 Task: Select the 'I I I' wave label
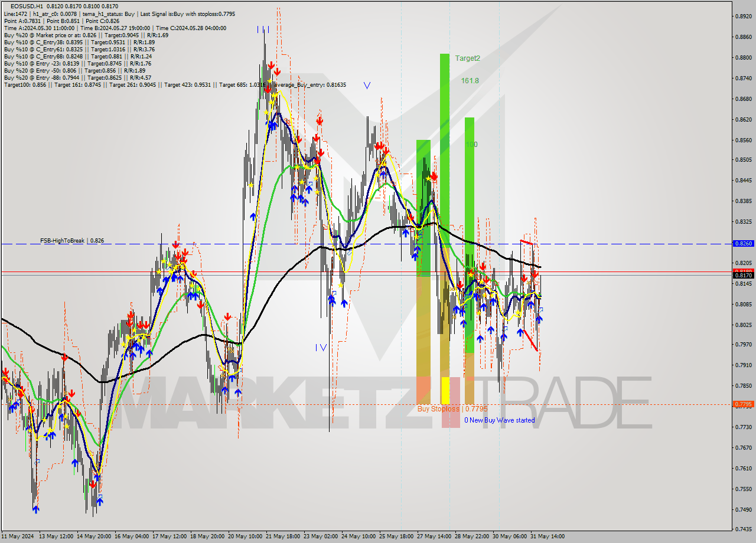[x=263, y=29]
